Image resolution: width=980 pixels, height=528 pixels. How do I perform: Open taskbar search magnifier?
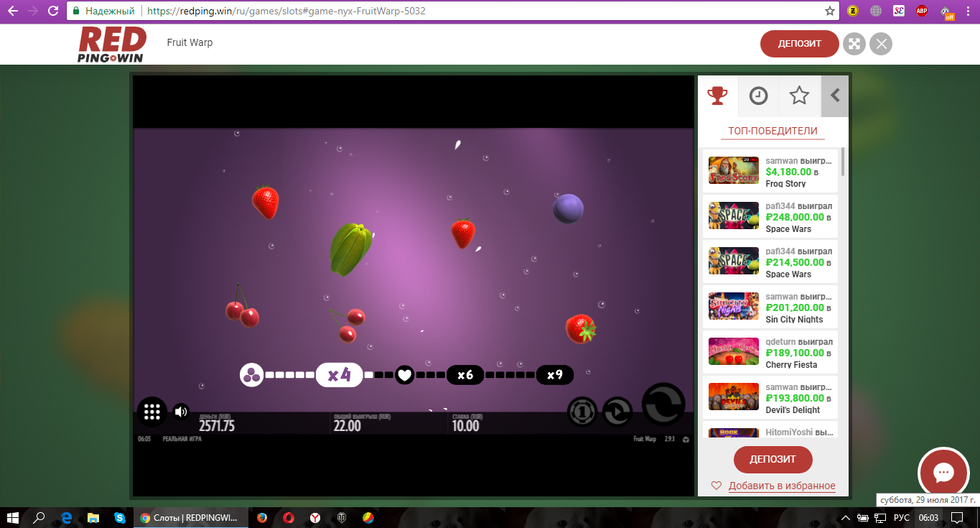coord(39,517)
